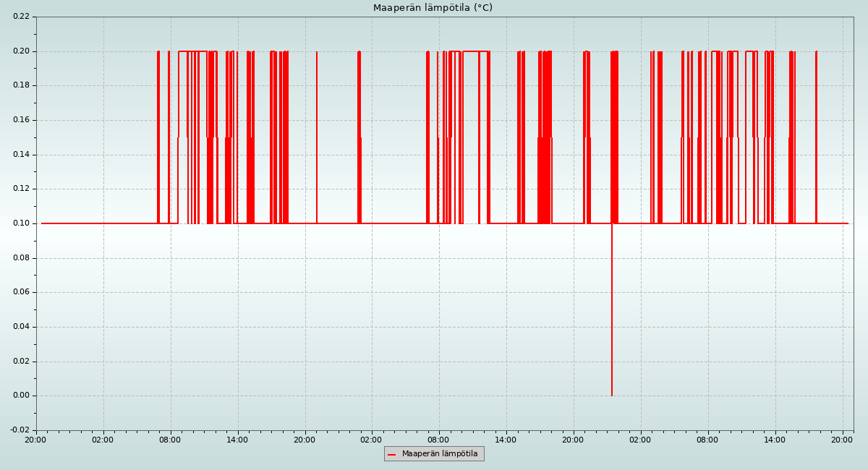Select the -0.02 y-axis label
This screenshot has width=868, height=470.
pos(20,430)
